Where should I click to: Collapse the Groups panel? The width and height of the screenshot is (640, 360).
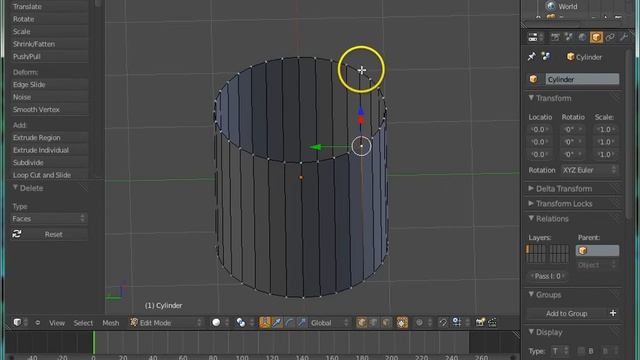pyautogui.click(x=531, y=294)
